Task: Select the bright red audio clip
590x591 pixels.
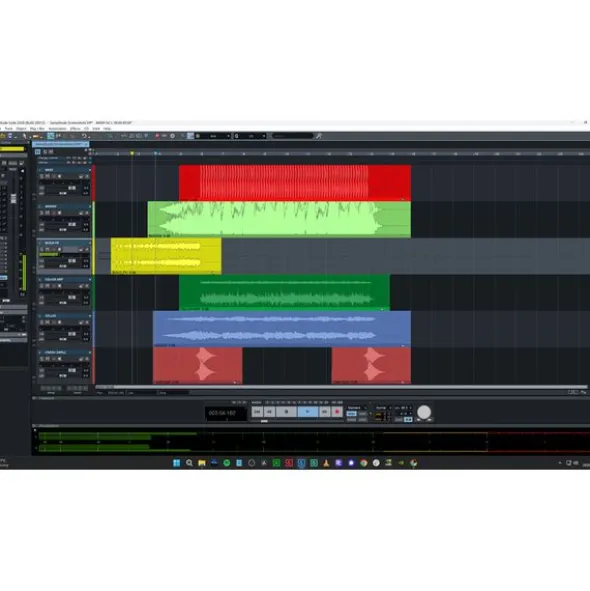Action: coord(295,182)
